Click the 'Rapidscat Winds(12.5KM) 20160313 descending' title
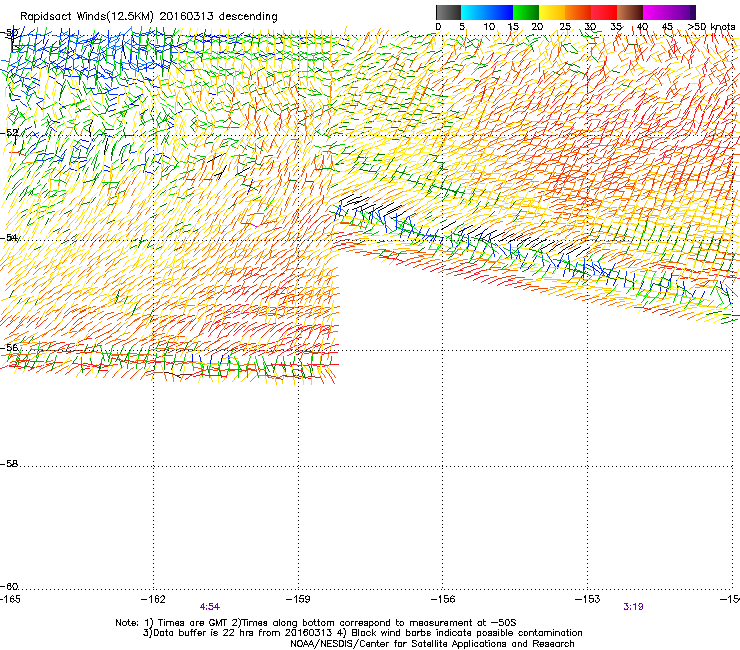The height and width of the screenshot is (650, 740). click(x=149, y=17)
